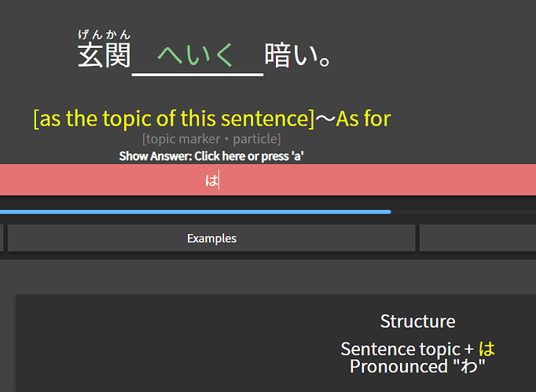Focus the red answer input field containing は
This screenshot has width=536, height=392.
[268, 180]
